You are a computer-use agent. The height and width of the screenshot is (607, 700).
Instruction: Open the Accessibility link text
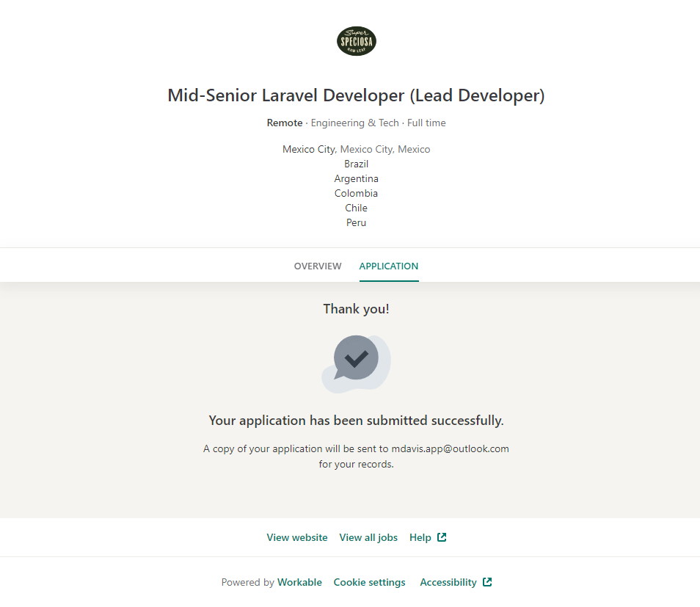[448, 582]
